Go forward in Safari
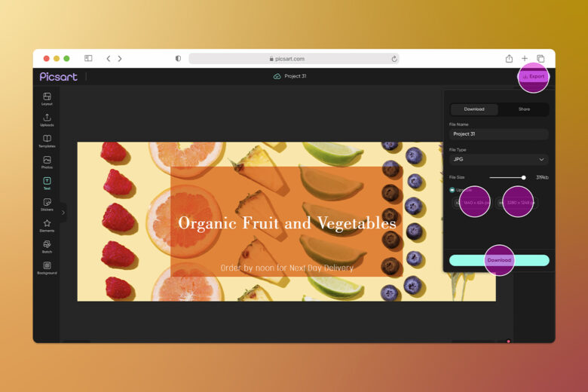The image size is (588, 392). [120, 59]
